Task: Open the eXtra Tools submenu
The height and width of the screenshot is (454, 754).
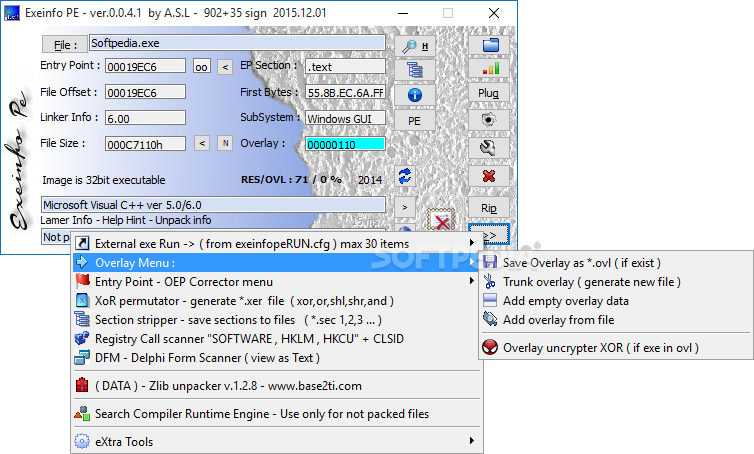Action: click(276, 441)
